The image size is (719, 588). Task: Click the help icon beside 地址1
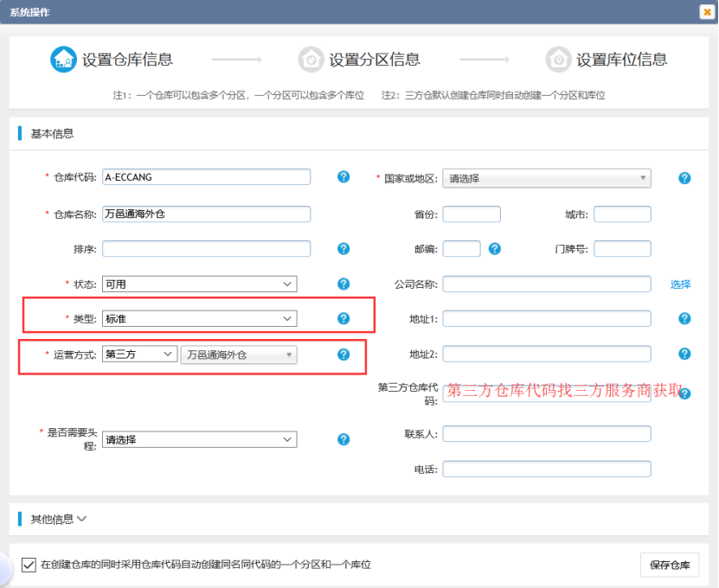(x=684, y=318)
